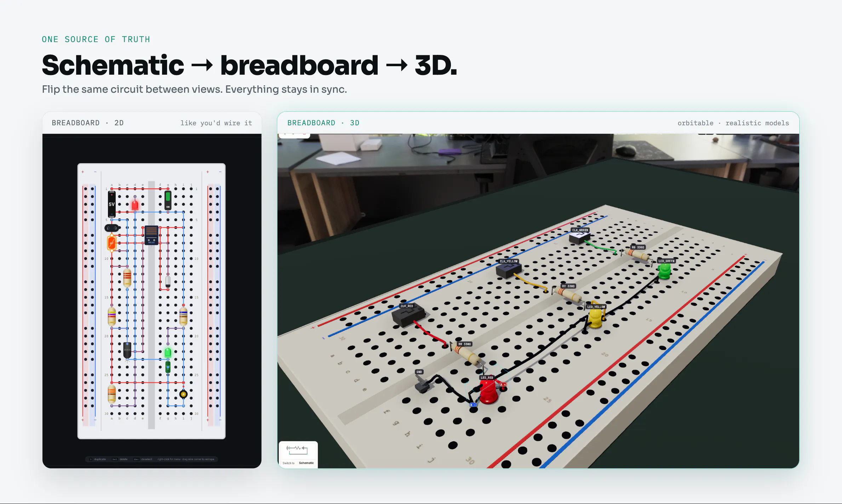Click the 'delete' shortcut hint
This screenshot has height=504, width=842.
[x=120, y=459]
